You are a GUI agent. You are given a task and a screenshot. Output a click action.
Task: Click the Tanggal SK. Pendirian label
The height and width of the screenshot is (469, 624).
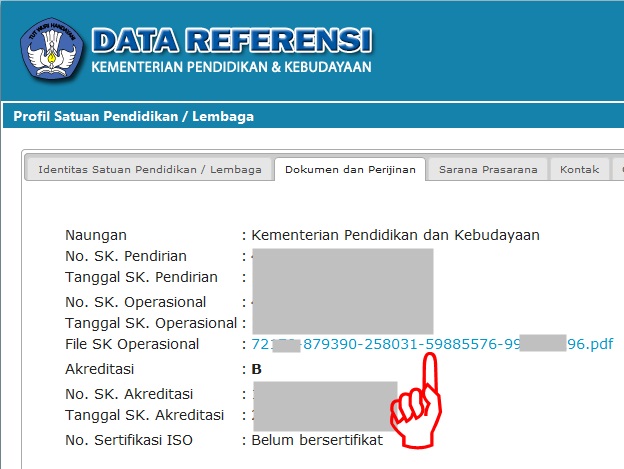(141, 277)
